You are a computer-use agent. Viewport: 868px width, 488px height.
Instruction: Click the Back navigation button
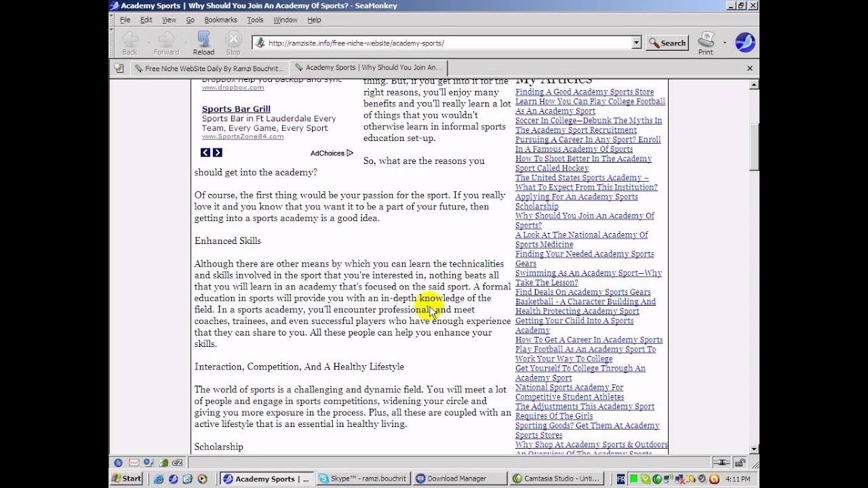[x=130, y=43]
